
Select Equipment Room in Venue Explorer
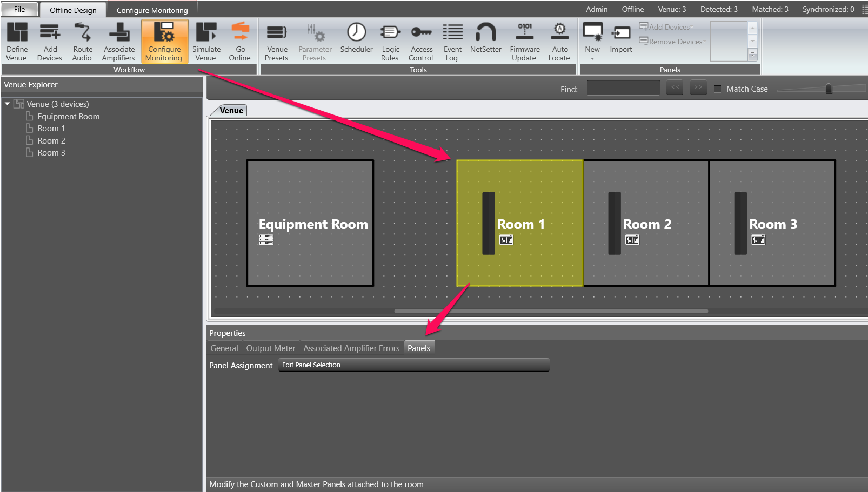click(x=69, y=116)
